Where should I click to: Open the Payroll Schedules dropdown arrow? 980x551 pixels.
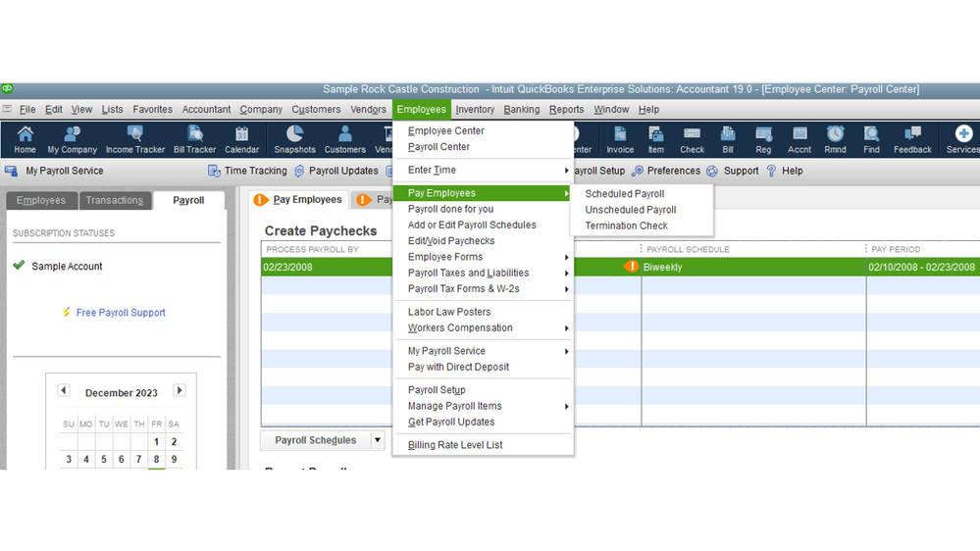pos(378,440)
